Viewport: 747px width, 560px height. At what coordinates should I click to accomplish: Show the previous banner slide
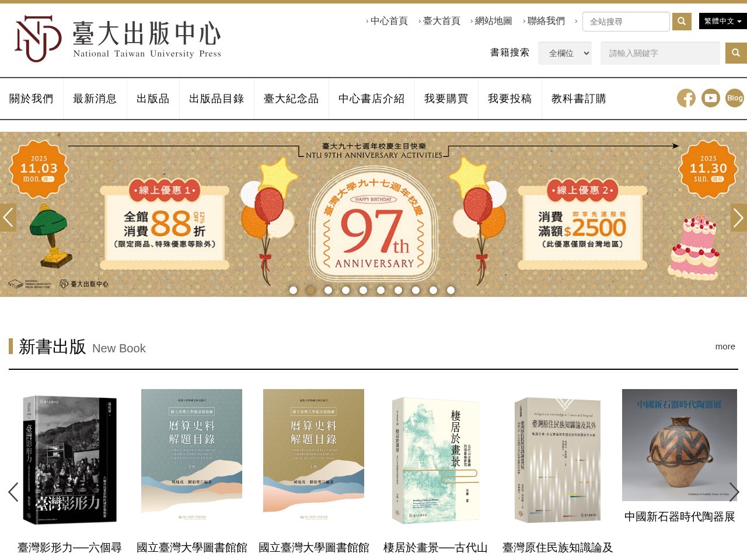[8, 218]
